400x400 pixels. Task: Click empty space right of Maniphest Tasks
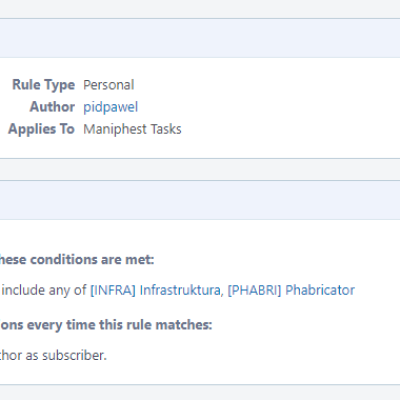click(290, 129)
